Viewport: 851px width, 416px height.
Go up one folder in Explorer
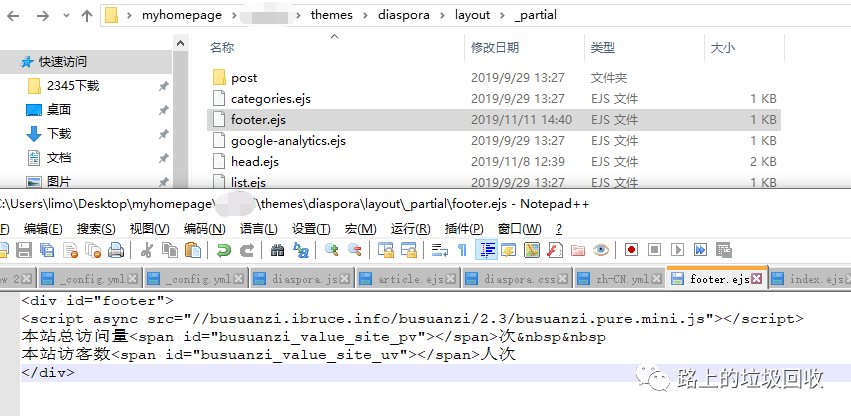point(87,16)
